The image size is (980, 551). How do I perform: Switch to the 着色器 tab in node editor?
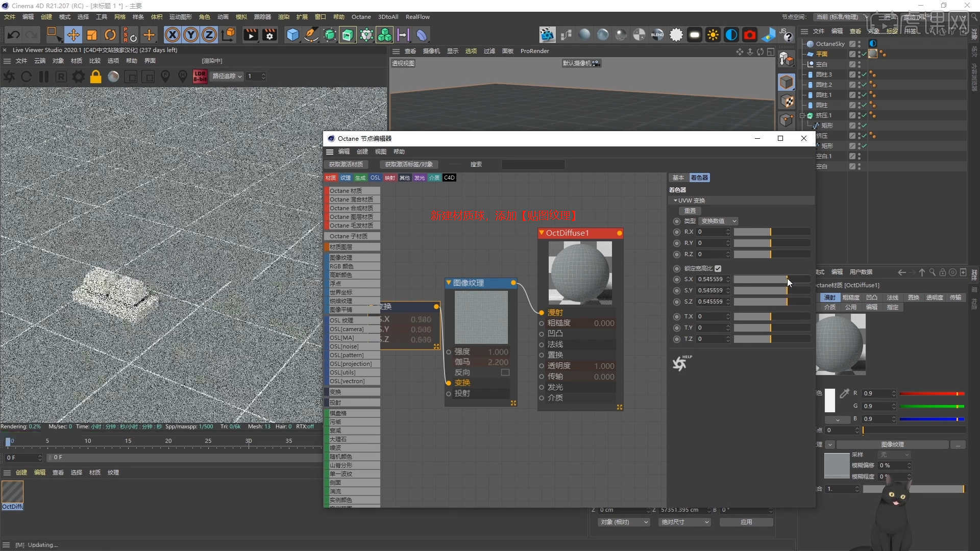tap(699, 178)
